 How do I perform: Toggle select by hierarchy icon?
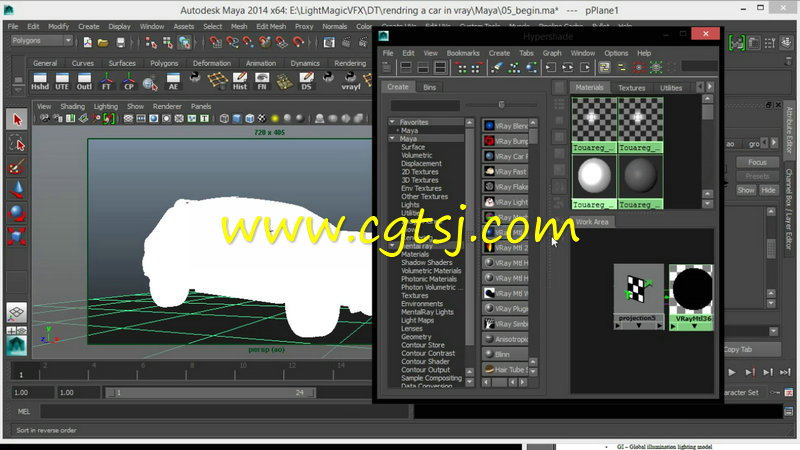151,42
